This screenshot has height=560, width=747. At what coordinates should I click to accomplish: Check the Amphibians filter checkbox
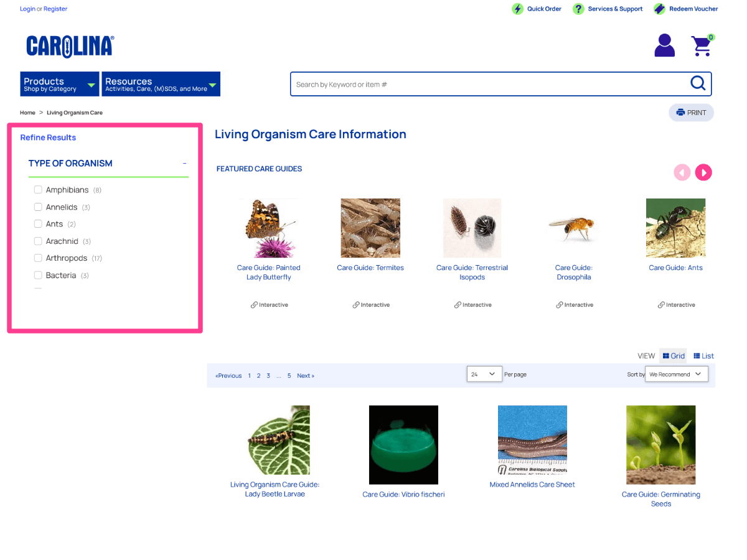pos(38,190)
